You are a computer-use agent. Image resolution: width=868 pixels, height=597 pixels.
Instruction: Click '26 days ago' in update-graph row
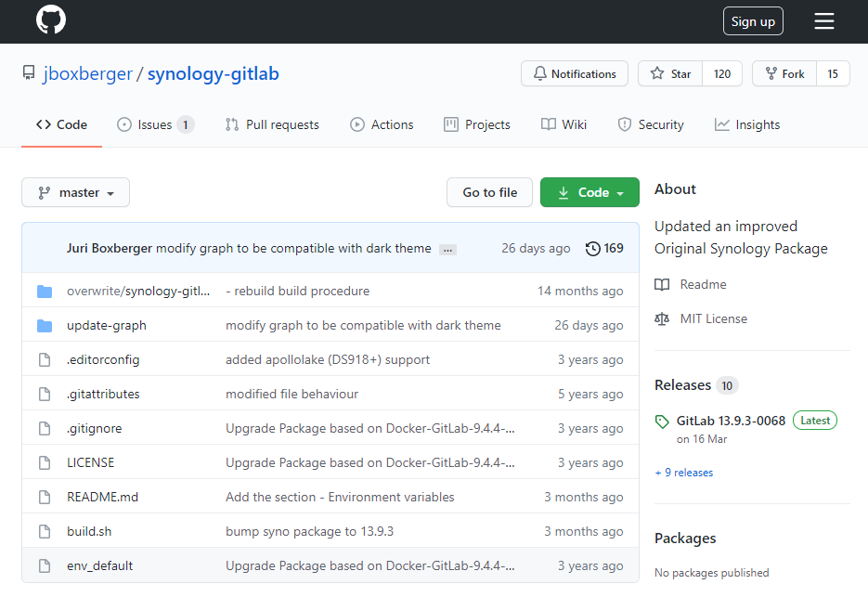(589, 326)
